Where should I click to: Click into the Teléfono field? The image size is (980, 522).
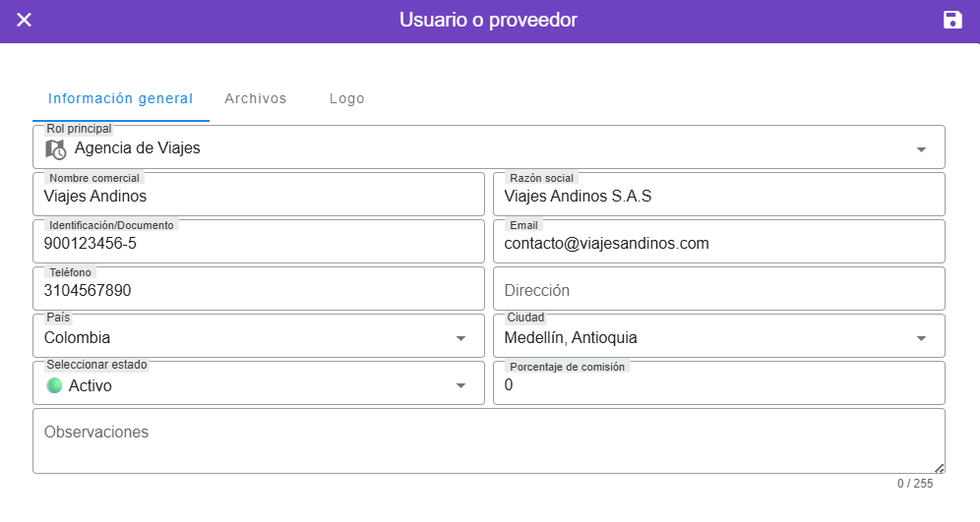tap(258, 291)
